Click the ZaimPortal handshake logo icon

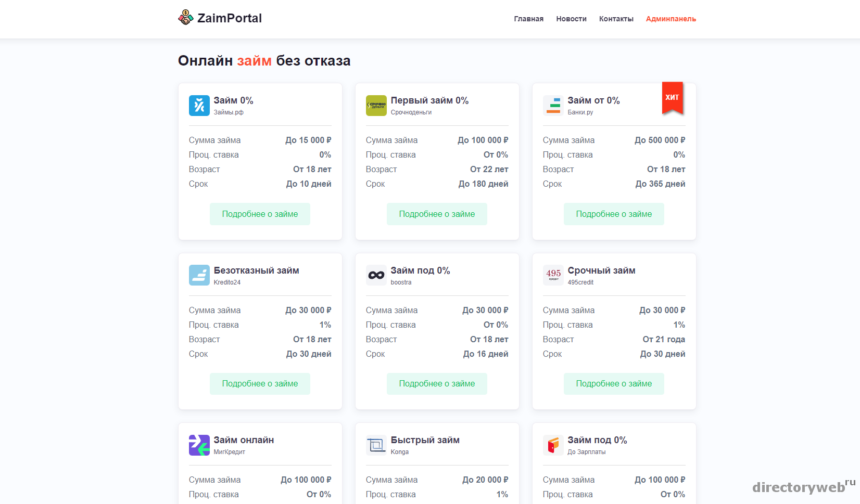tap(186, 18)
